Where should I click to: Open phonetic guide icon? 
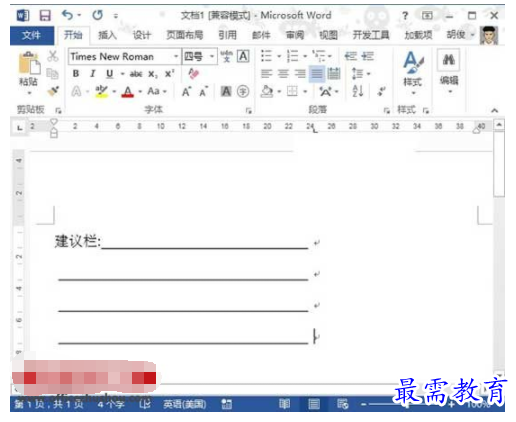227,56
